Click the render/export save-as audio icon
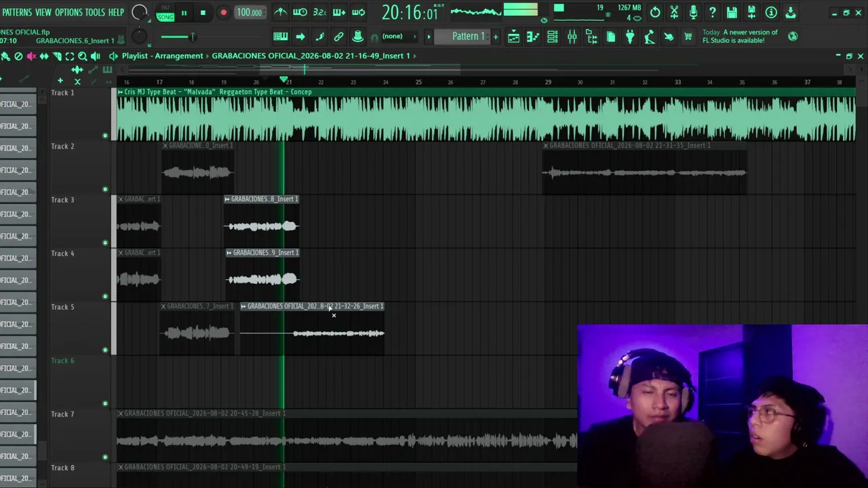 coord(751,12)
